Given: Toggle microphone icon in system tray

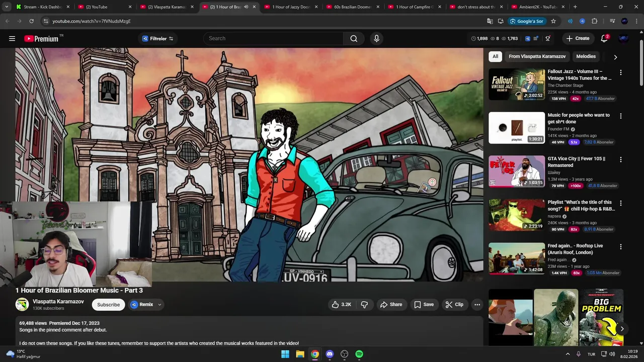Looking at the screenshot, I should pyautogui.click(x=579, y=354).
